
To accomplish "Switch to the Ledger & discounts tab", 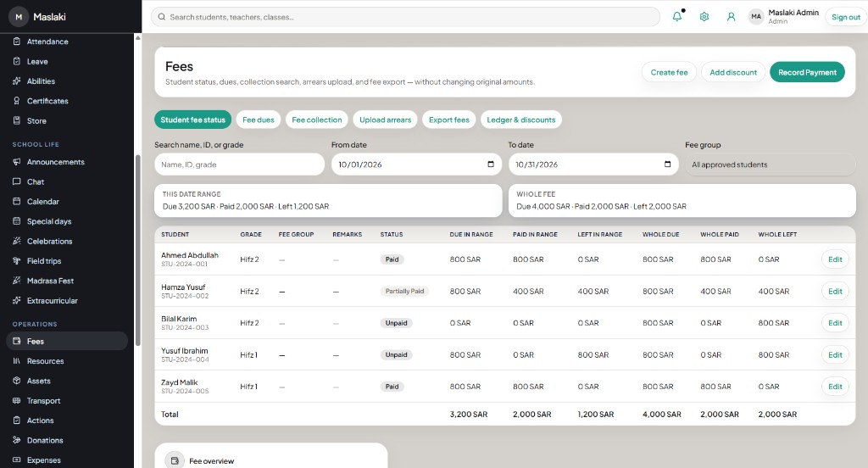I will (x=521, y=120).
